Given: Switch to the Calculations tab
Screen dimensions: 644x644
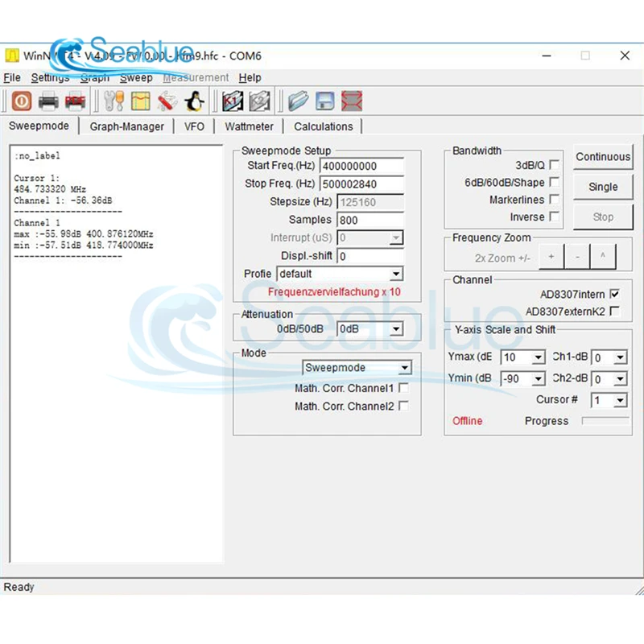Looking at the screenshot, I should pos(324,126).
